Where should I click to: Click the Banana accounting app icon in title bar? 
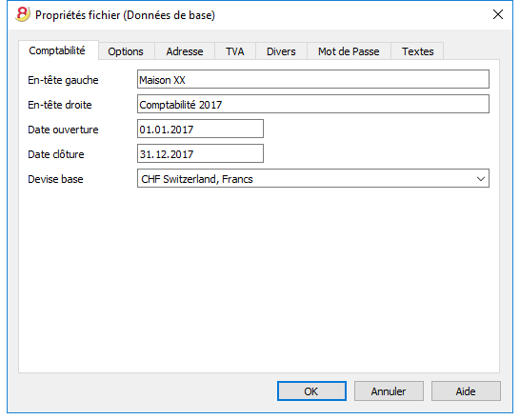(23, 14)
